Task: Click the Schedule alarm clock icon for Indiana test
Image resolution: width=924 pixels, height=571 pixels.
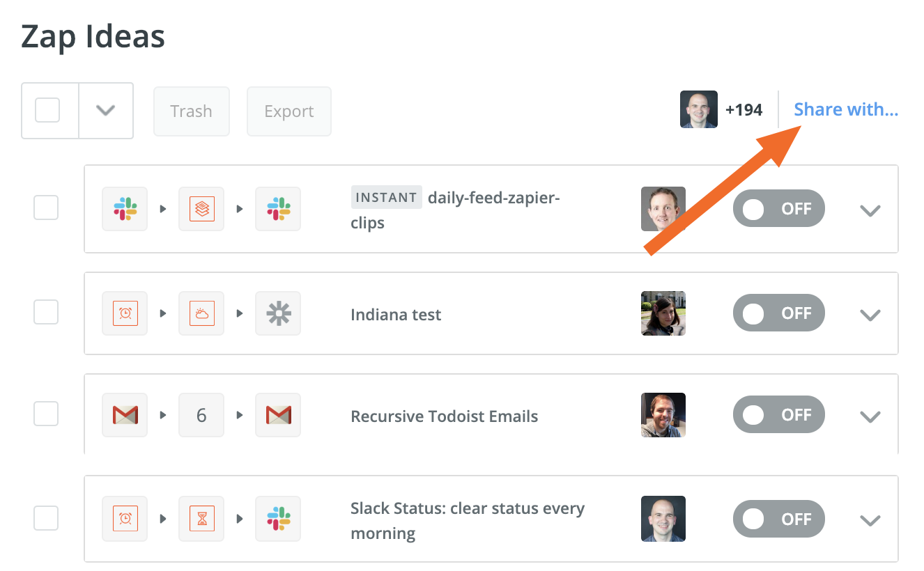Action: 125,313
